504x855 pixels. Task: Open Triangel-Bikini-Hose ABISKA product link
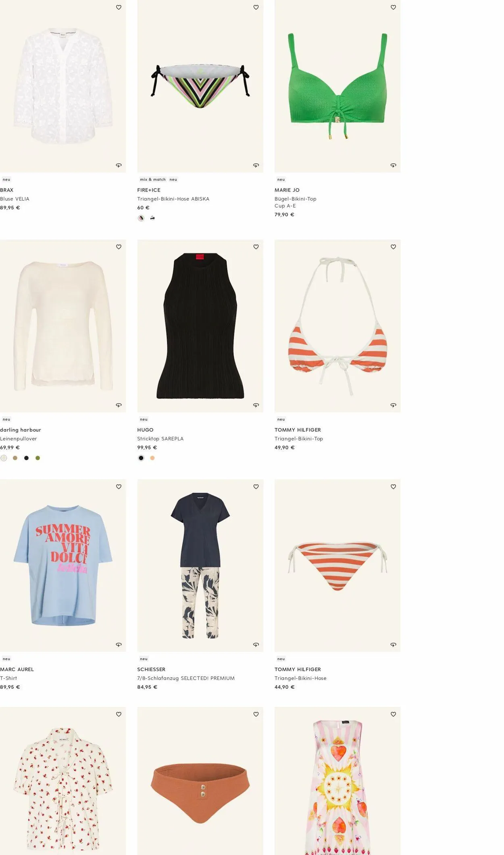(173, 199)
